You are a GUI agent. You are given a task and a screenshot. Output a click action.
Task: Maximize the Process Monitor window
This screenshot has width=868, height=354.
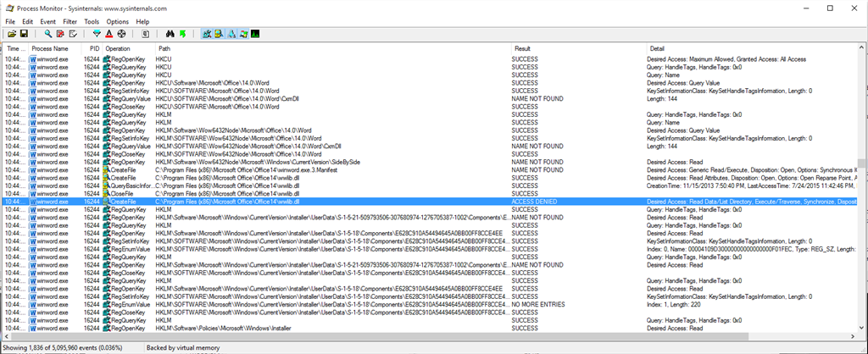pos(830,8)
